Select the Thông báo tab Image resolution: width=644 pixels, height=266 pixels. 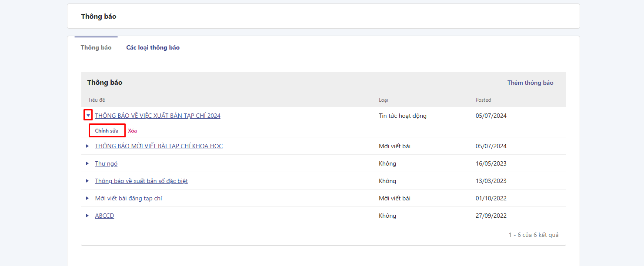(96, 47)
